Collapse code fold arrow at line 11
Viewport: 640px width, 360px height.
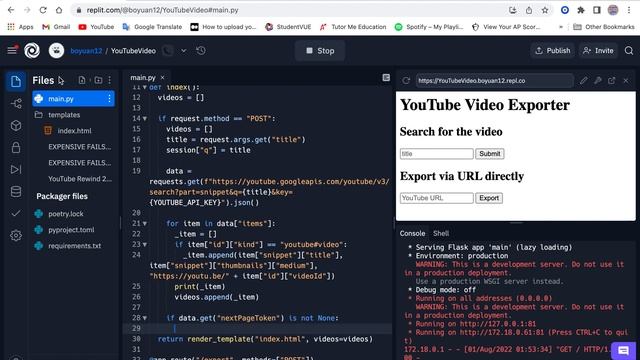(x=144, y=87)
